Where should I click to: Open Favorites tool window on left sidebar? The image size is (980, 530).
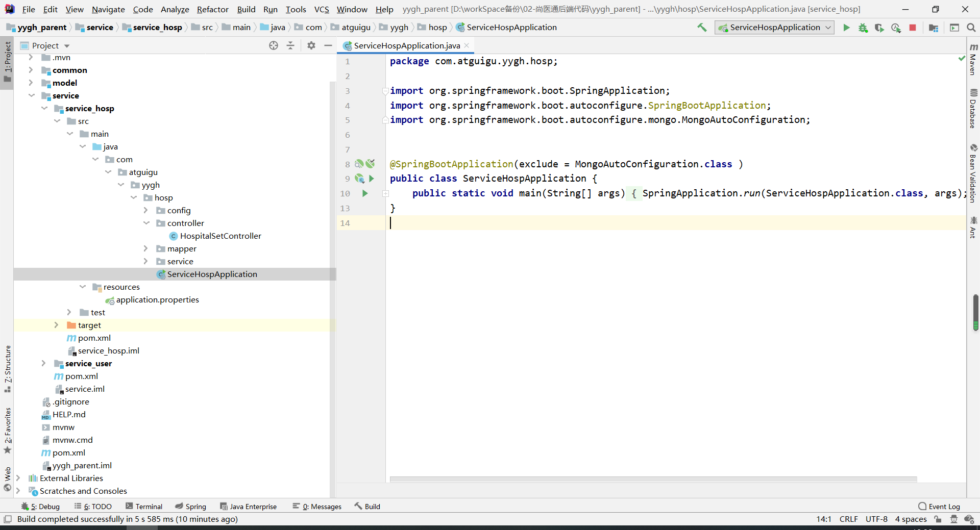tap(8, 430)
